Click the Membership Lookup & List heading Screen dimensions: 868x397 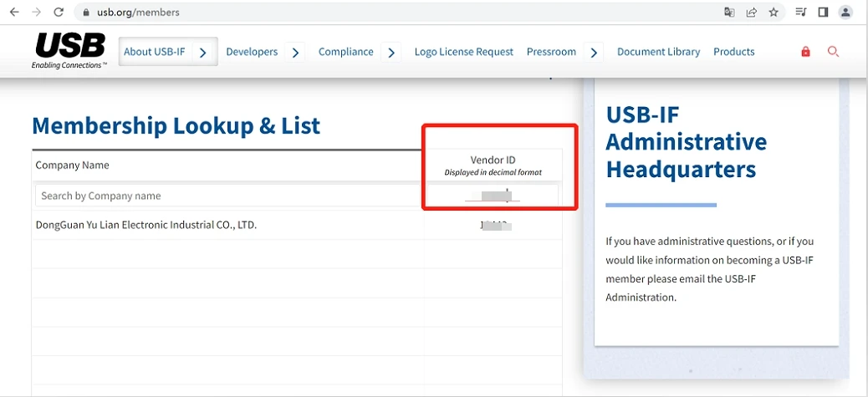click(x=176, y=125)
